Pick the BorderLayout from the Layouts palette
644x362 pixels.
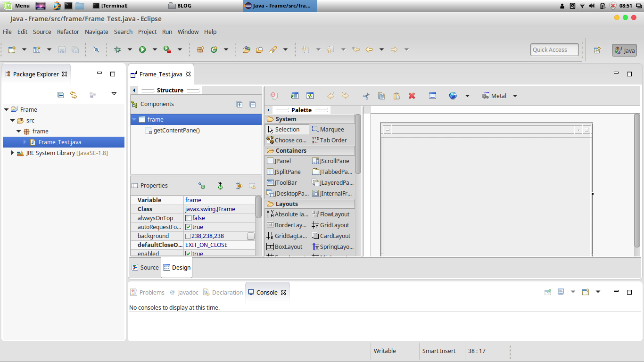(287, 225)
